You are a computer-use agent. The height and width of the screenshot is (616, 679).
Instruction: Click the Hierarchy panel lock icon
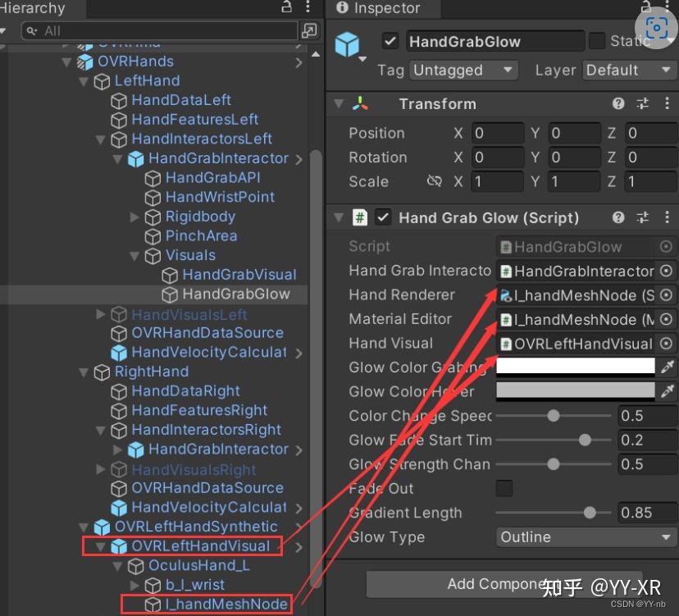(x=286, y=7)
